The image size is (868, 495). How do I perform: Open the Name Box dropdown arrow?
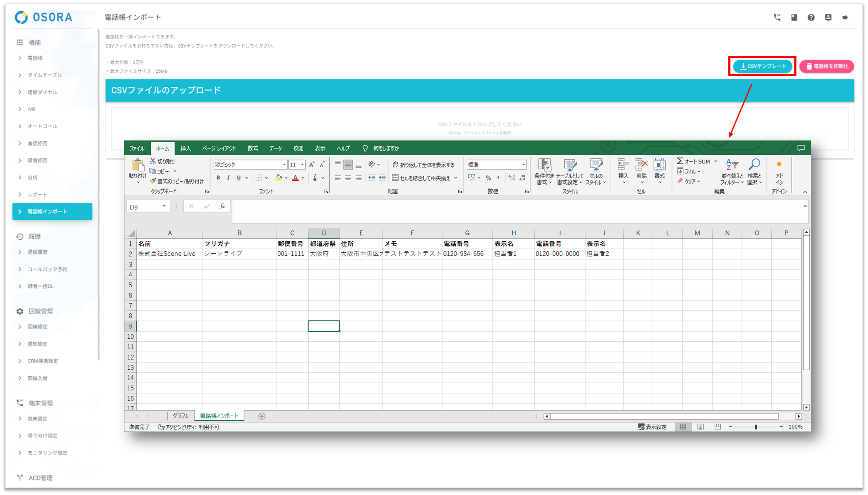[x=164, y=206]
